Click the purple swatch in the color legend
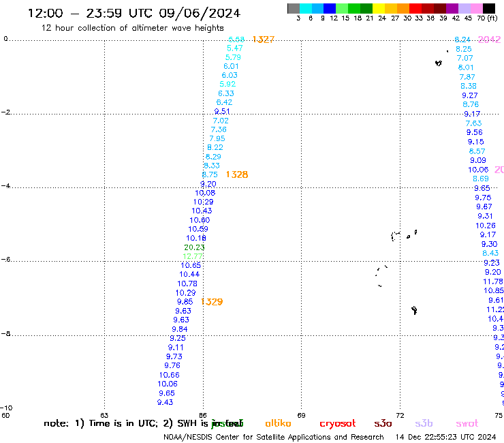This screenshot has width=504, height=443. tap(452, 8)
